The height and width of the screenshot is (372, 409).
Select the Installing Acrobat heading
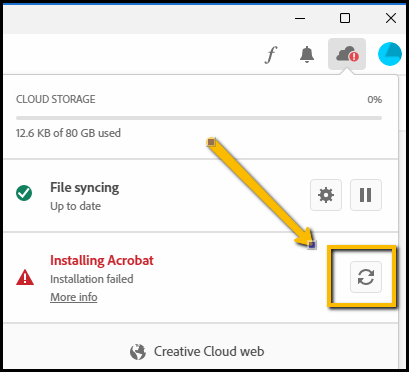click(x=102, y=260)
